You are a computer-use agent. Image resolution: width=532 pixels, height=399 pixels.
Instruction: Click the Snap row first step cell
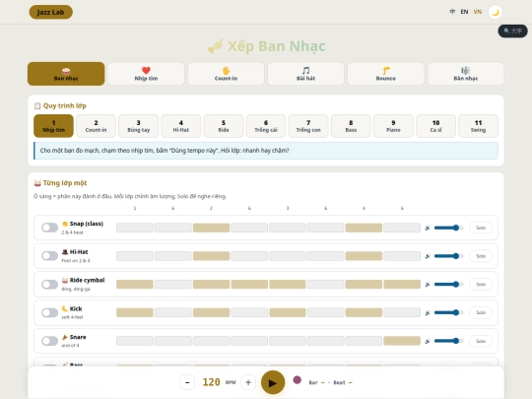click(x=135, y=228)
